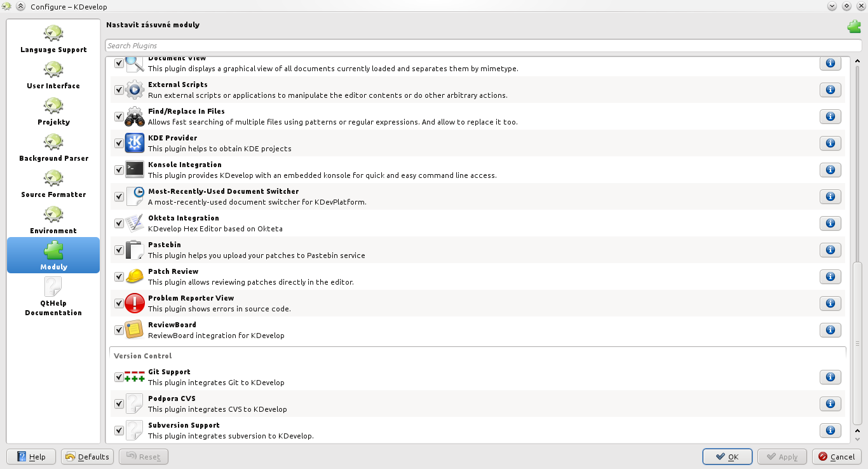
Task: Uncheck the Okteta Integration plugin
Action: tap(119, 223)
